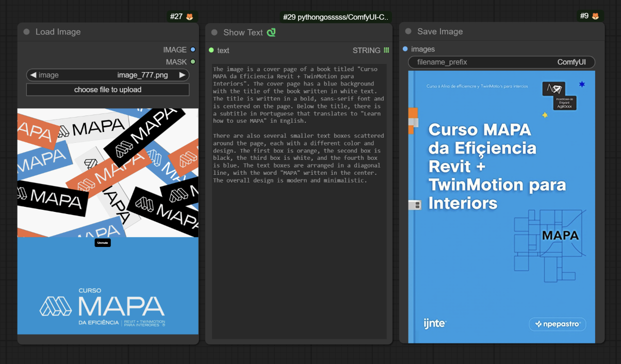
Task: Click the MAPA collage preview image
Action: 108,173
